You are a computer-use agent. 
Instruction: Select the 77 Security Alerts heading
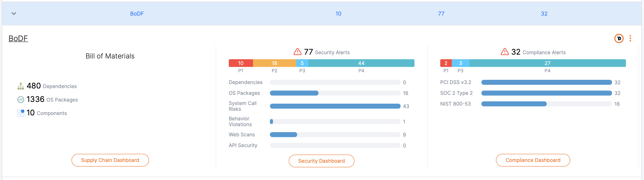326,52
